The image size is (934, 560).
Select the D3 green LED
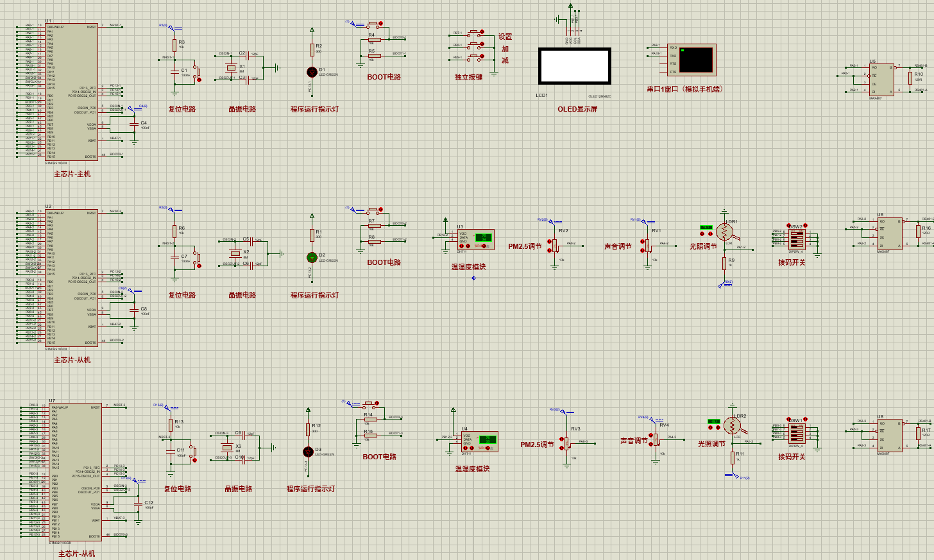[x=309, y=451]
